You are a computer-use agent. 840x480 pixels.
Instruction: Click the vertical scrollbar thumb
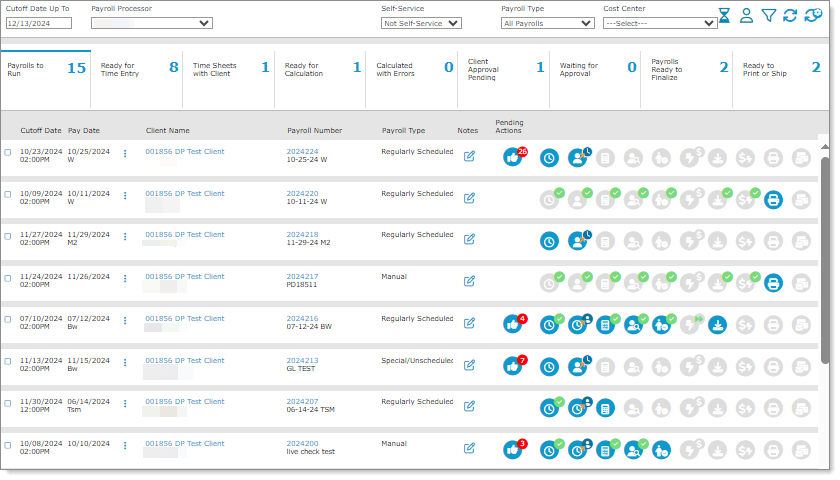click(x=825, y=260)
